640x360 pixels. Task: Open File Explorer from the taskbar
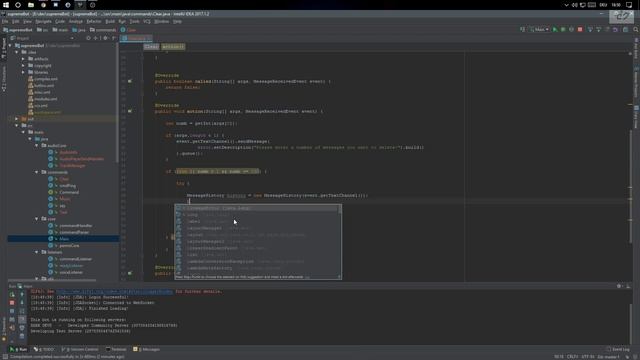coord(31,5)
